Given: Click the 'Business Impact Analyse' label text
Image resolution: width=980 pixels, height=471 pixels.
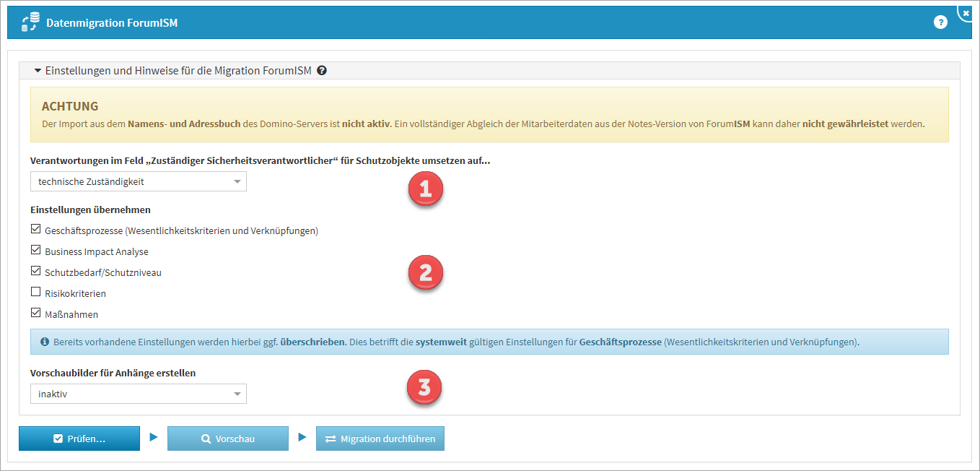Looking at the screenshot, I should pyautogui.click(x=97, y=252).
